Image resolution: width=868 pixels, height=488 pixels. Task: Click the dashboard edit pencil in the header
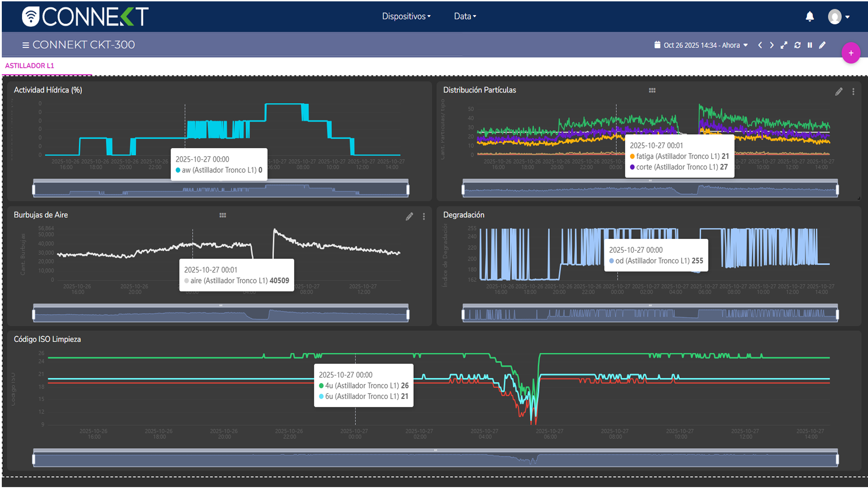[x=822, y=45]
